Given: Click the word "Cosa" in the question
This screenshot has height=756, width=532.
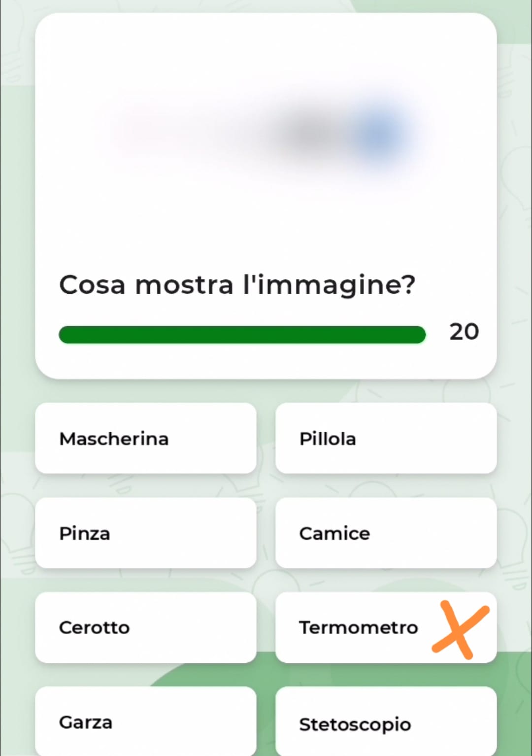Looking at the screenshot, I should coord(92,285).
